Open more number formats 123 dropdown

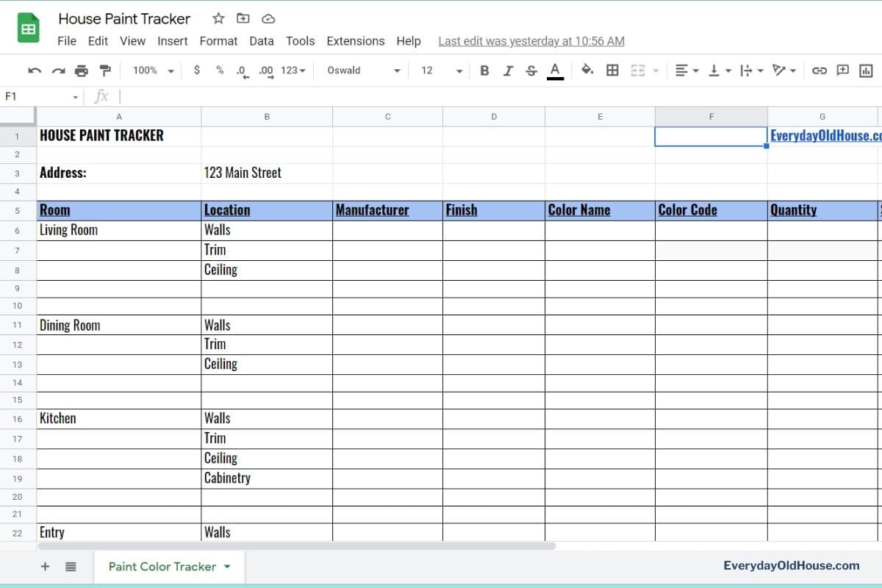point(293,71)
